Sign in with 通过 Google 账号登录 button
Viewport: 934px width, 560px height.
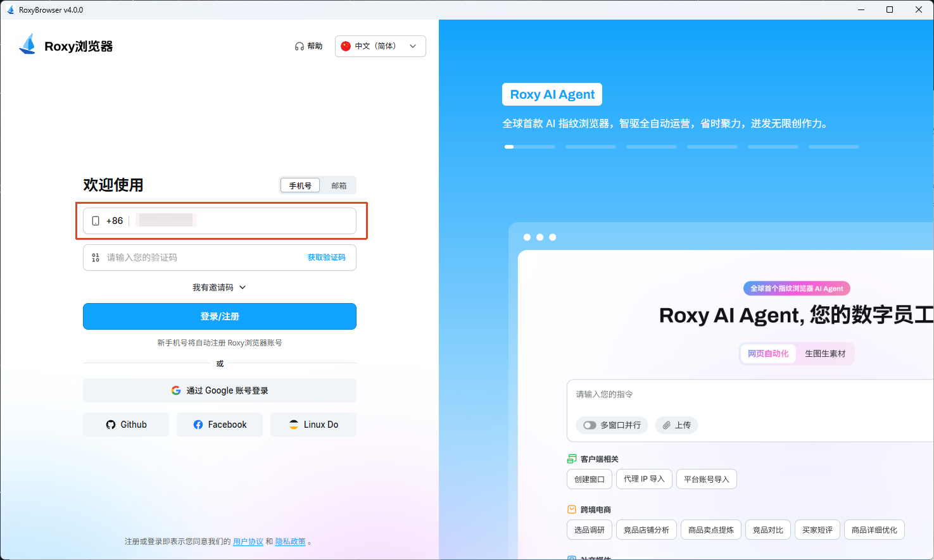coord(220,390)
